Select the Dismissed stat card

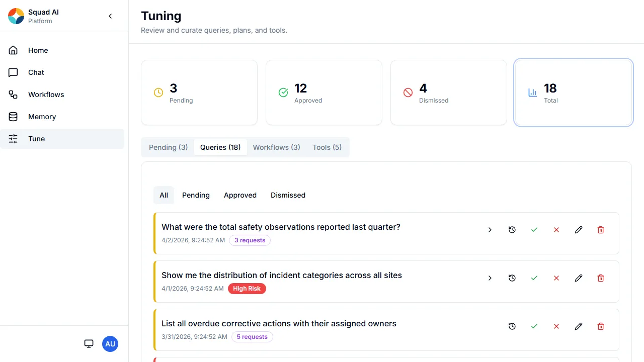point(449,93)
